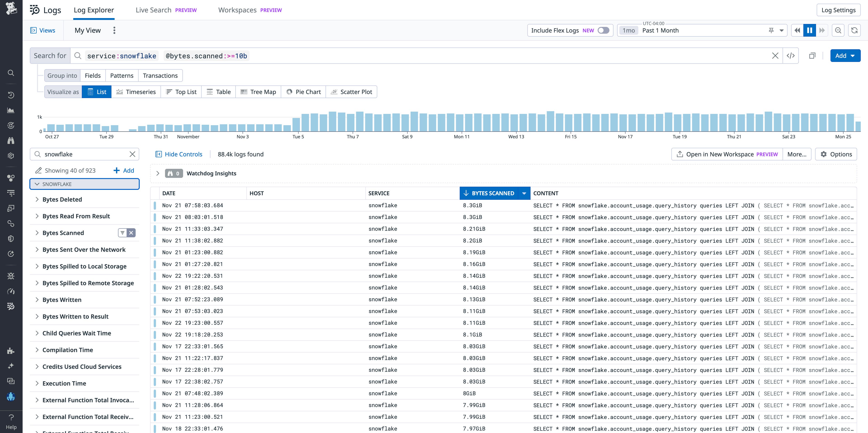Switch to the Workspaces tab
This screenshot has width=868, height=433.
237,10
